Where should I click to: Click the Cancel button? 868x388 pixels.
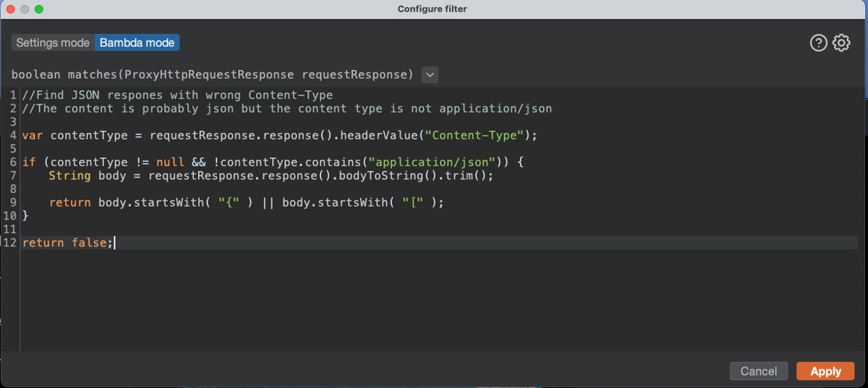coord(759,371)
